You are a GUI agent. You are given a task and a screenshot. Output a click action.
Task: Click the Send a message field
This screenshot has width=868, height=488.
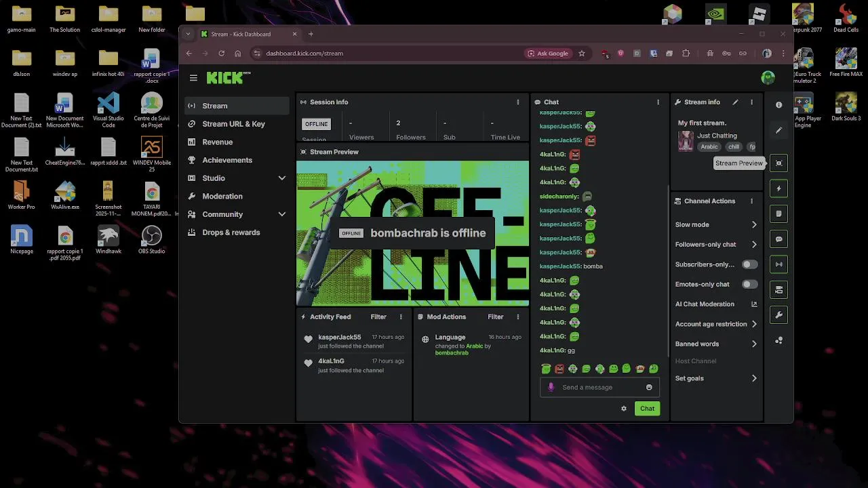click(x=599, y=388)
